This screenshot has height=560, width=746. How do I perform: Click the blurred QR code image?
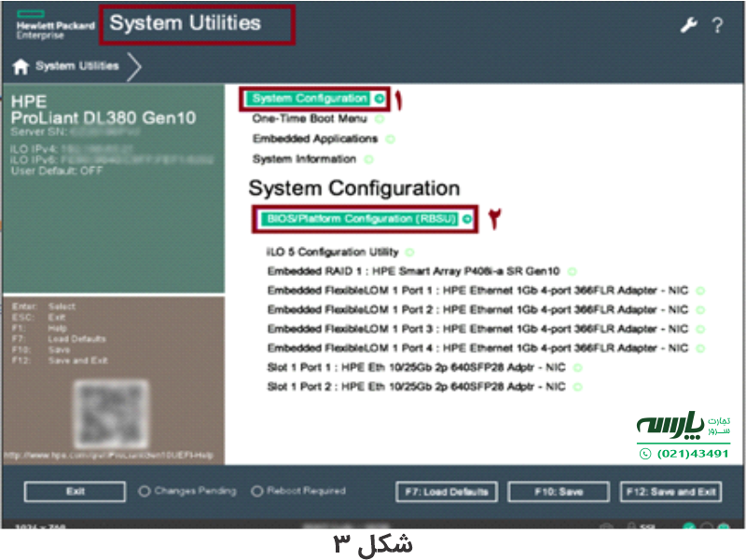tap(110, 414)
